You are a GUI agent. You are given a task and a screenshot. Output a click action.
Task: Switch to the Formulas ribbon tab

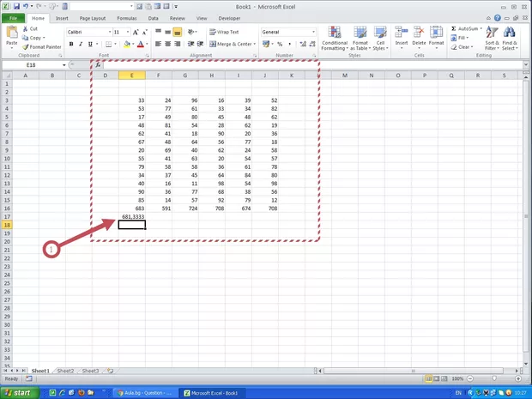(x=126, y=17)
